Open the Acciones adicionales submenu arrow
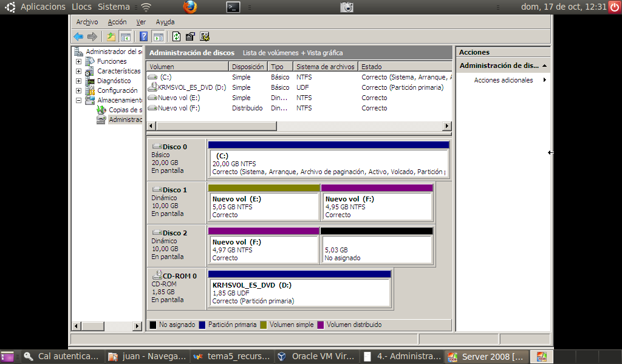This screenshot has height=364, width=622. pyautogui.click(x=545, y=80)
